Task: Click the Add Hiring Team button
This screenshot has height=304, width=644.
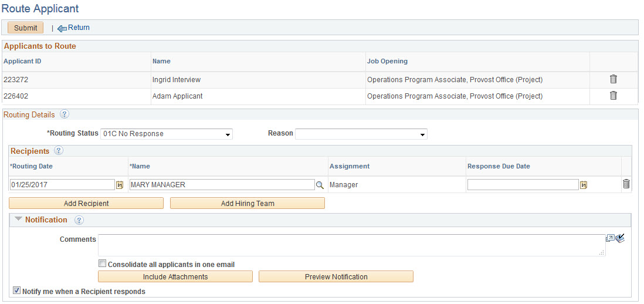Action: 248,203
